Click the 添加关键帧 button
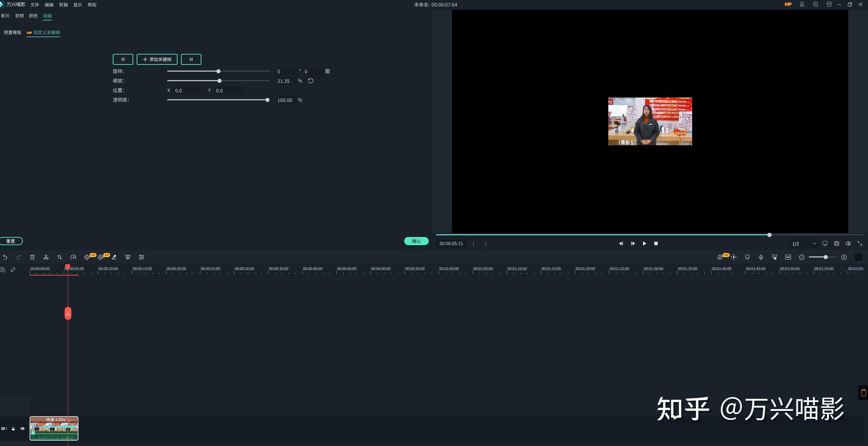 [157, 59]
